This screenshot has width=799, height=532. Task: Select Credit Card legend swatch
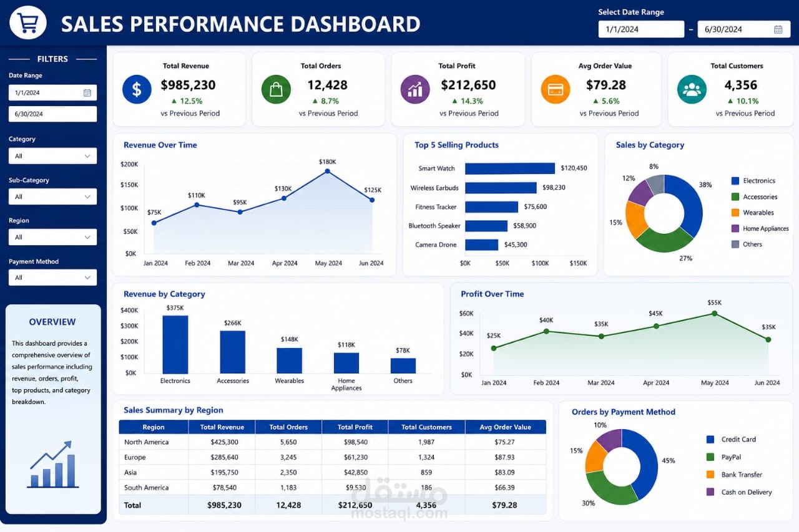tap(710, 440)
